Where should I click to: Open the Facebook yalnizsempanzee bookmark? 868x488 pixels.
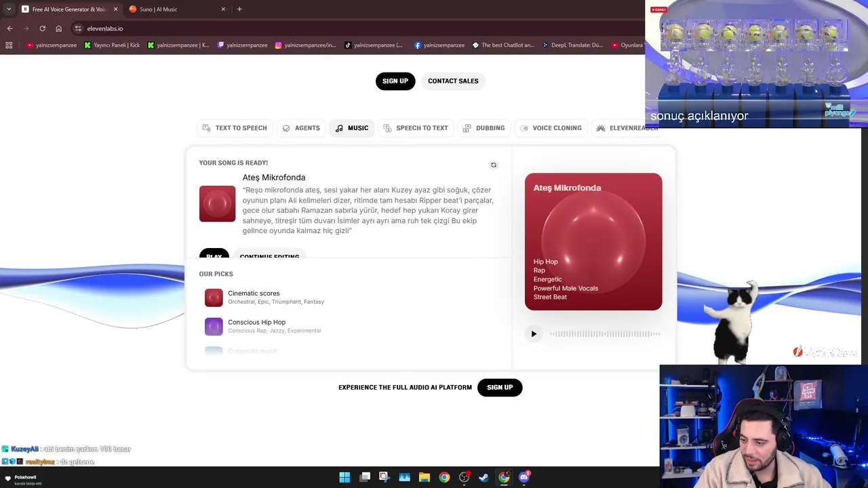(440, 45)
